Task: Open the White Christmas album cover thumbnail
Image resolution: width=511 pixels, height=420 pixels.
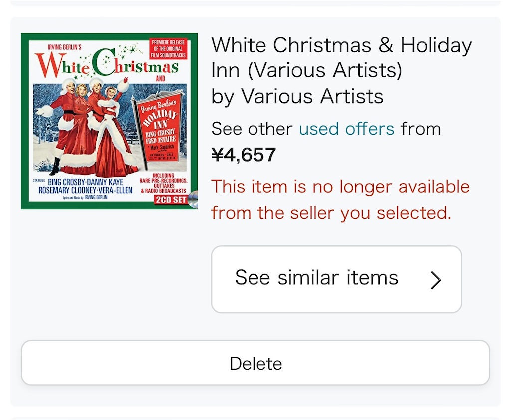Action: (x=109, y=121)
